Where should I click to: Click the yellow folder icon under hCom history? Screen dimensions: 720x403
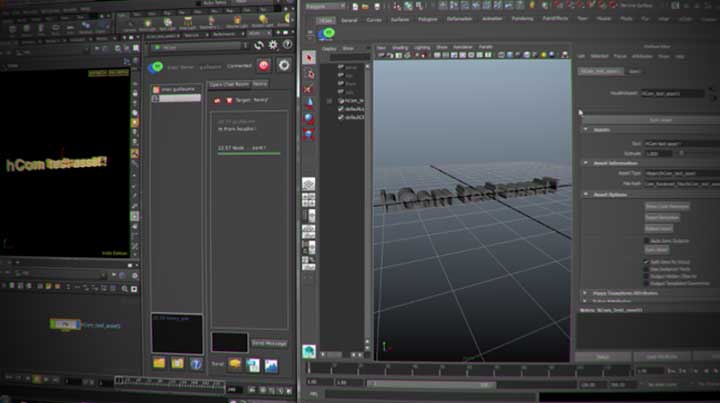coord(159,363)
